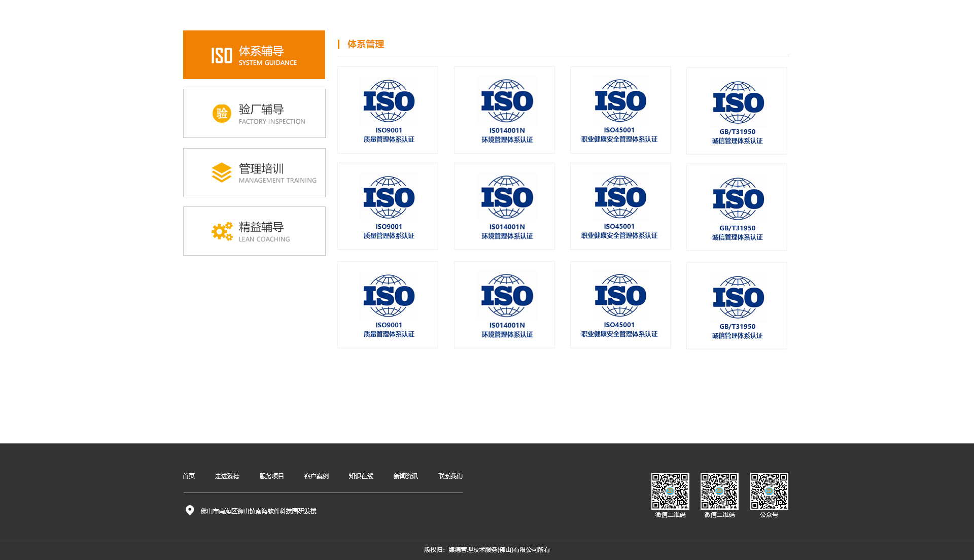Click the orange 验 factory inspection icon
This screenshot has height=560, width=974.
(x=222, y=114)
